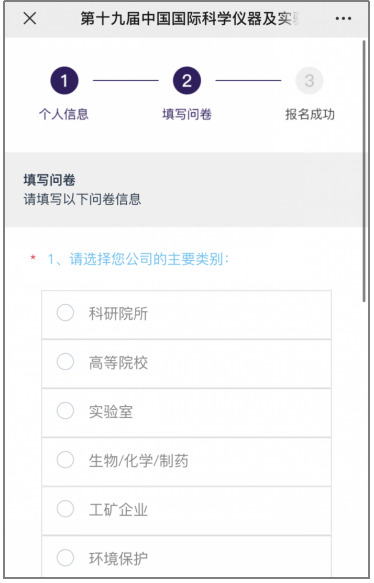The image size is (374, 583).
Task: Pick the 实验室 radio button
Action: (65, 411)
